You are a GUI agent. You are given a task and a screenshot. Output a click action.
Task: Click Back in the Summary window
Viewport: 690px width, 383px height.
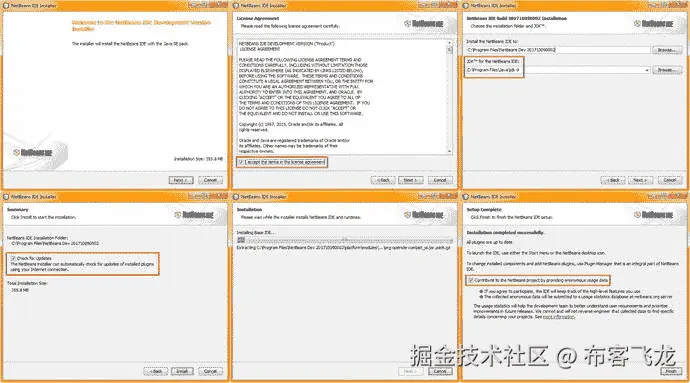pos(156,371)
